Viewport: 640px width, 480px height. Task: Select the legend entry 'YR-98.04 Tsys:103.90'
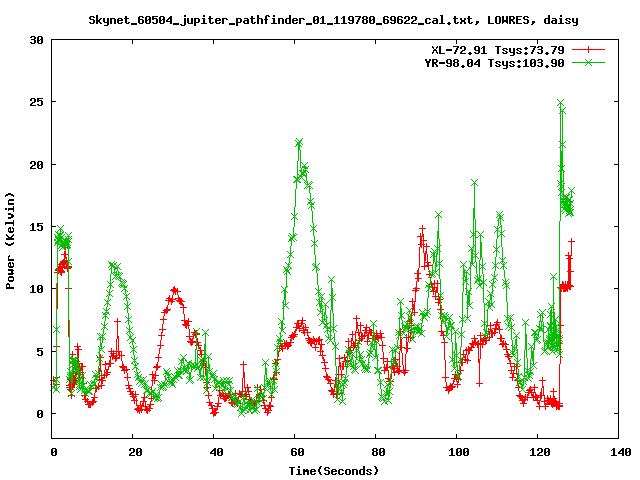[494, 63]
